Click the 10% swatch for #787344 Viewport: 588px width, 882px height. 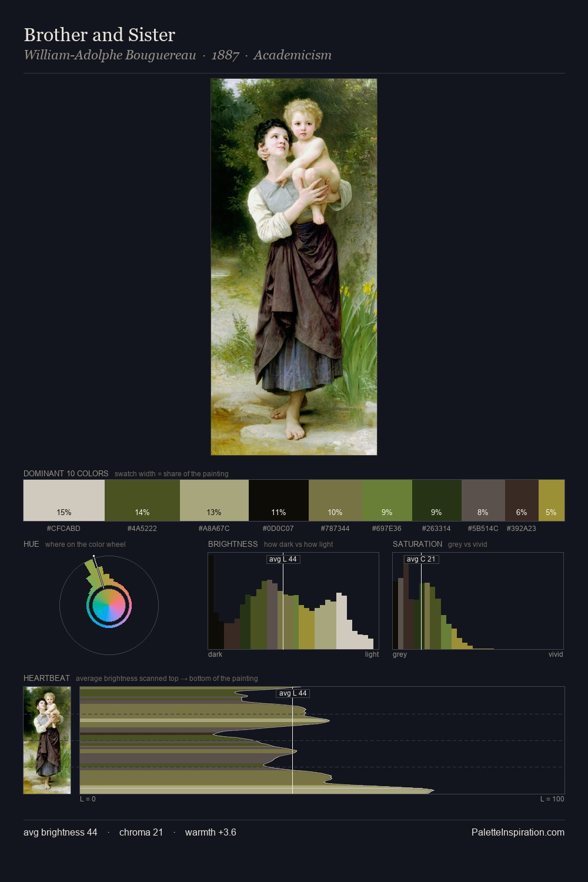point(335,500)
